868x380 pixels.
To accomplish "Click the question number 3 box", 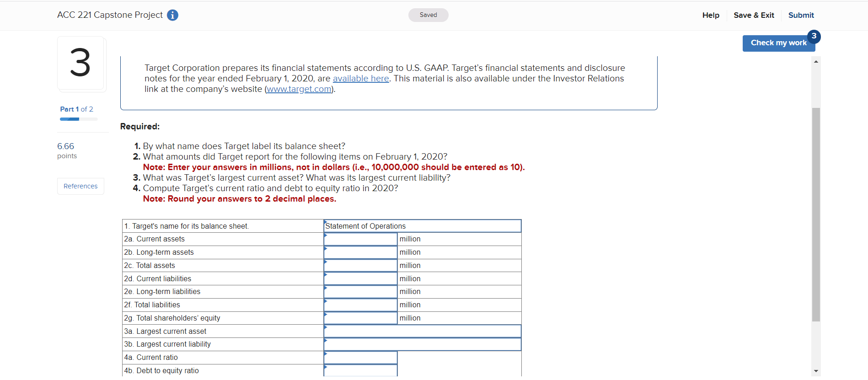I will pos(81,63).
